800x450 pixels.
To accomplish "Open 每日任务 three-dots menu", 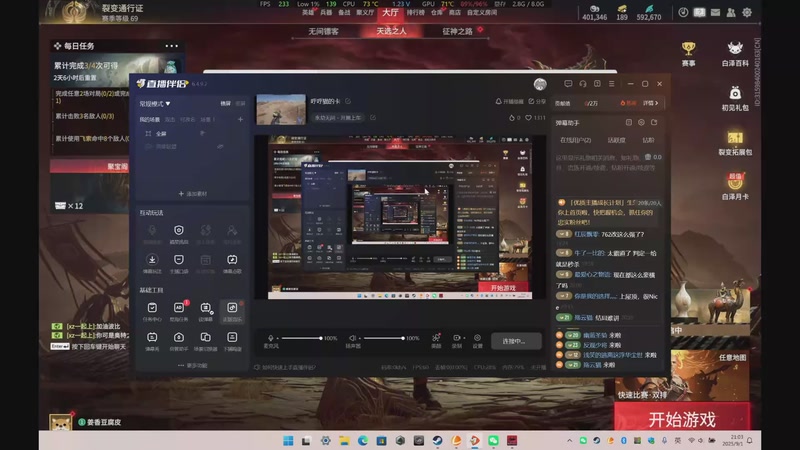I will tap(172, 46).
